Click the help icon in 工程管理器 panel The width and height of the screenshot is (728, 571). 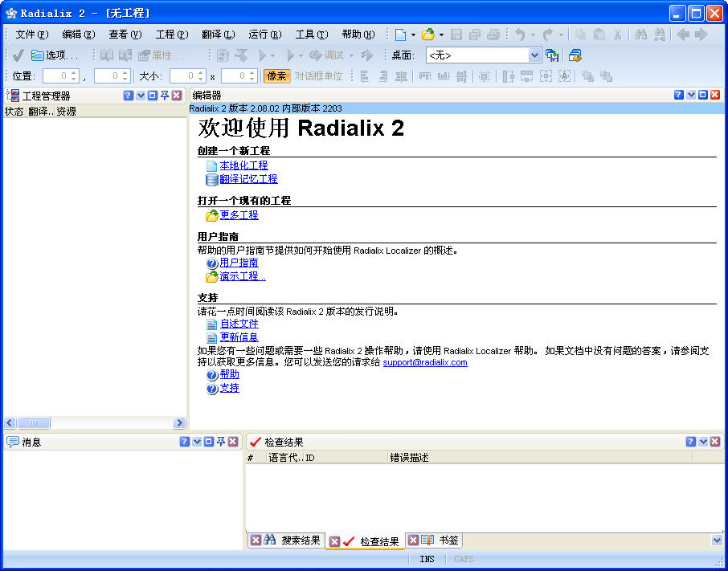coord(129,96)
